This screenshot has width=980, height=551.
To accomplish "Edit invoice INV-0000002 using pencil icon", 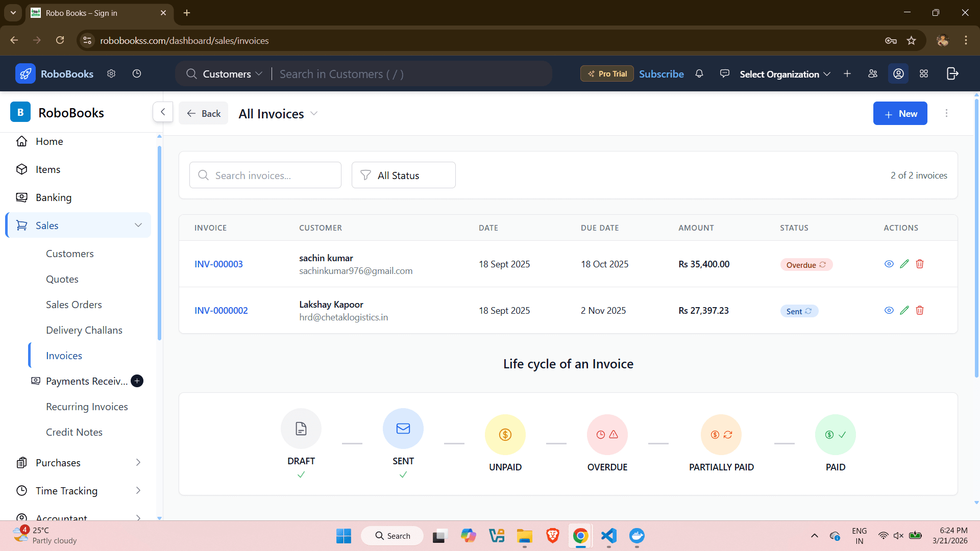I will point(904,310).
